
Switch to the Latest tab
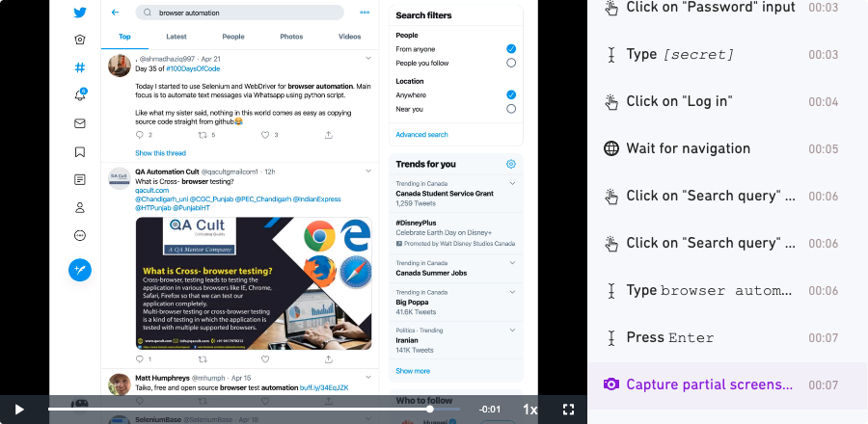pyautogui.click(x=176, y=37)
